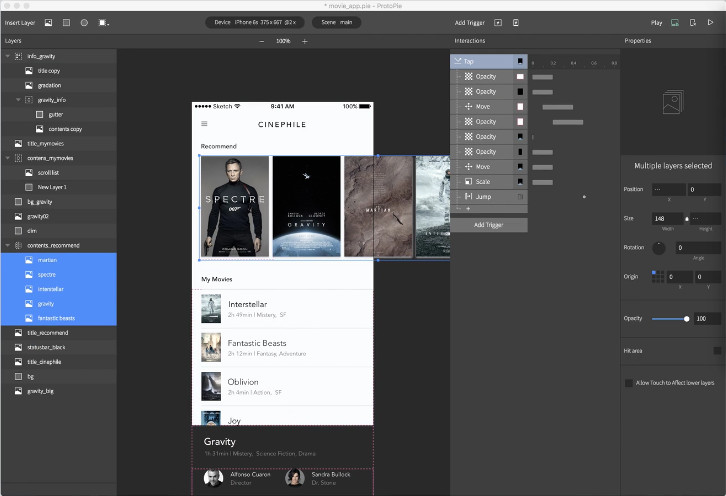Viewport: 726px width, 496px height.
Task: Select top-left origin point in grid
Action: coord(654,273)
